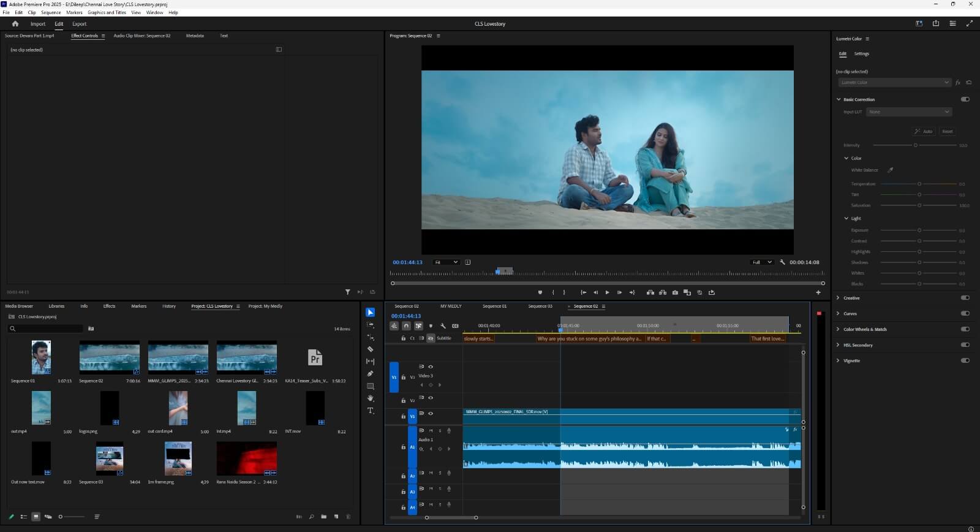Open the Sequence menu
This screenshot has height=532, width=980.
coord(51,12)
